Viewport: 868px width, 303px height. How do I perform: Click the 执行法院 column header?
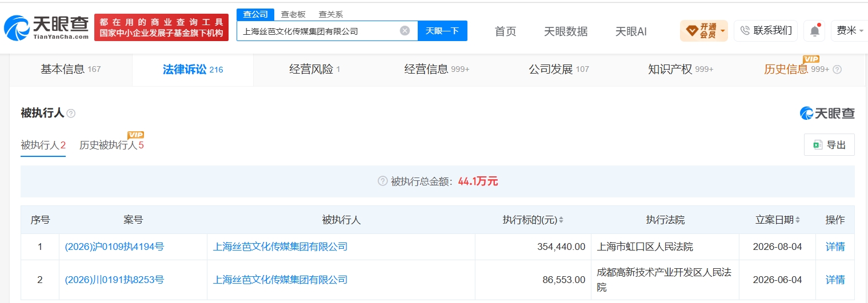(x=665, y=220)
